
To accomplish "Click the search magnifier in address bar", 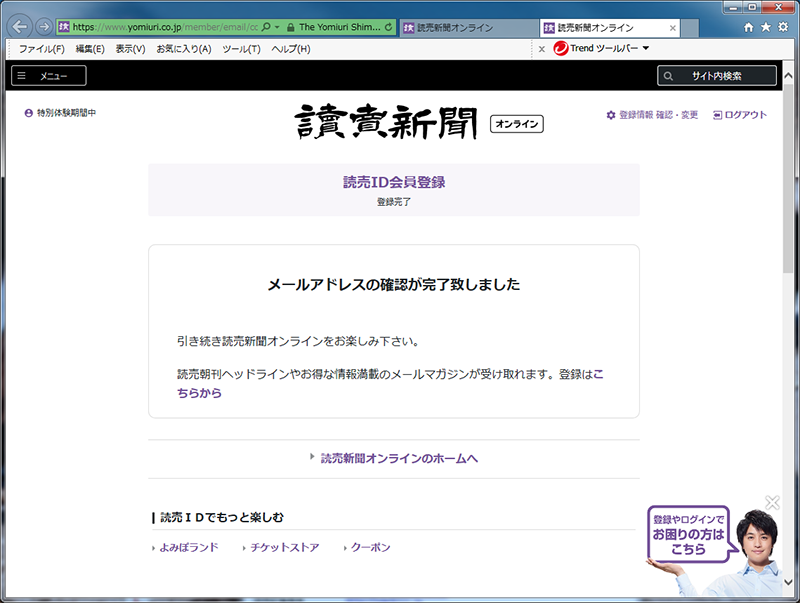I will 266,27.
